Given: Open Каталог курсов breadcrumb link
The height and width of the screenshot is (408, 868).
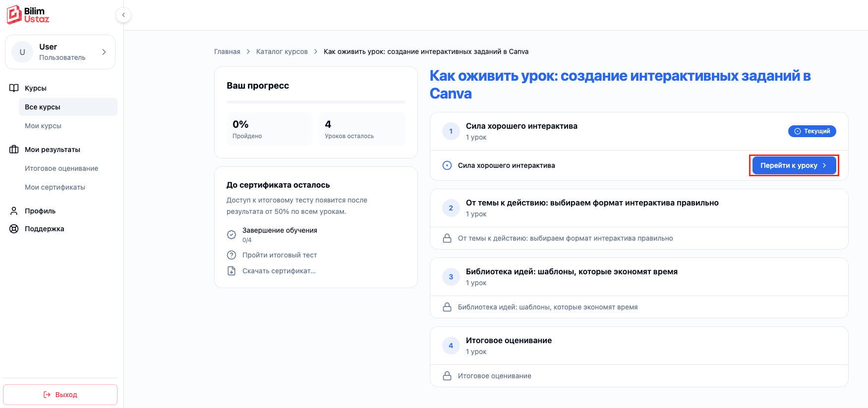Looking at the screenshot, I should click(x=282, y=51).
